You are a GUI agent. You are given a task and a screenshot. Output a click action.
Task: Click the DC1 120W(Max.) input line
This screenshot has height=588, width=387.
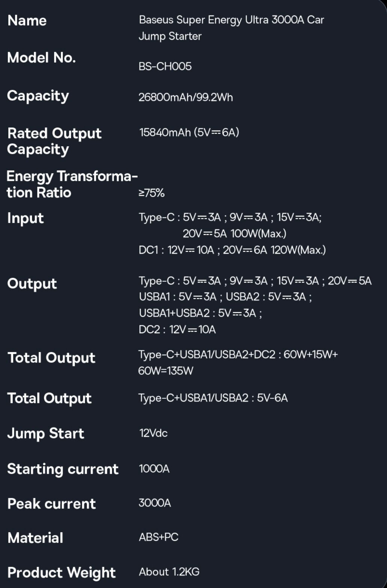point(232,250)
